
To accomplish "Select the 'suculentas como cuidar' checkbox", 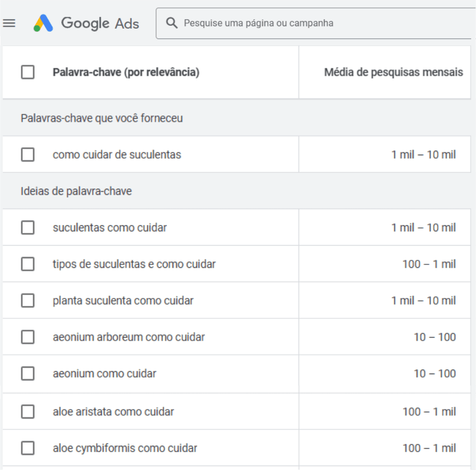I will pyautogui.click(x=28, y=228).
